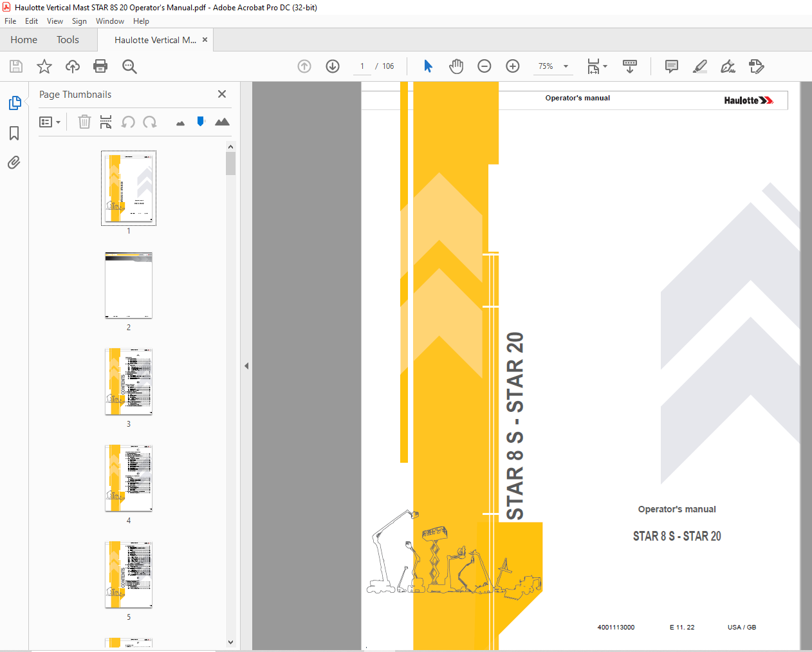The image size is (812, 652).
Task: Collapse the navigation pane arrow
Action: click(246, 366)
